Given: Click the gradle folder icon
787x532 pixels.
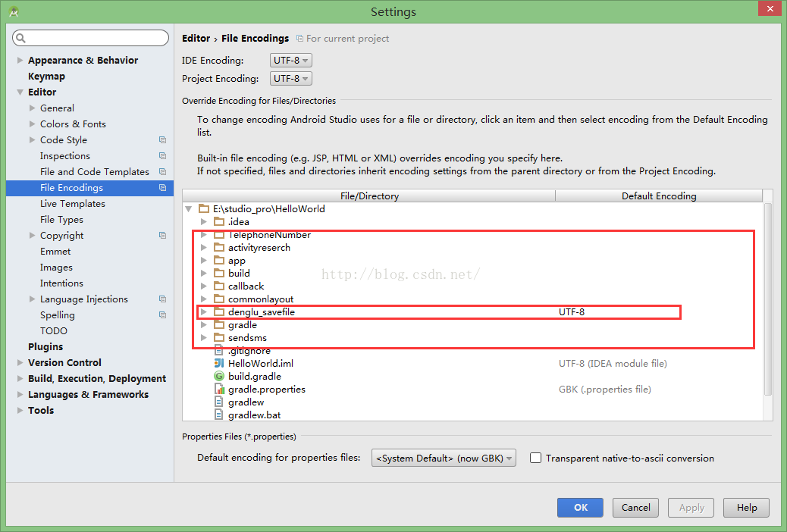Looking at the screenshot, I should 219,324.
